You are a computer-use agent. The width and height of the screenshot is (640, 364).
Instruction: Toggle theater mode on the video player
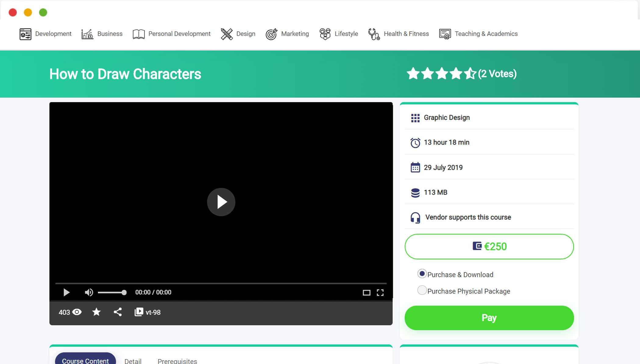point(366,293)
